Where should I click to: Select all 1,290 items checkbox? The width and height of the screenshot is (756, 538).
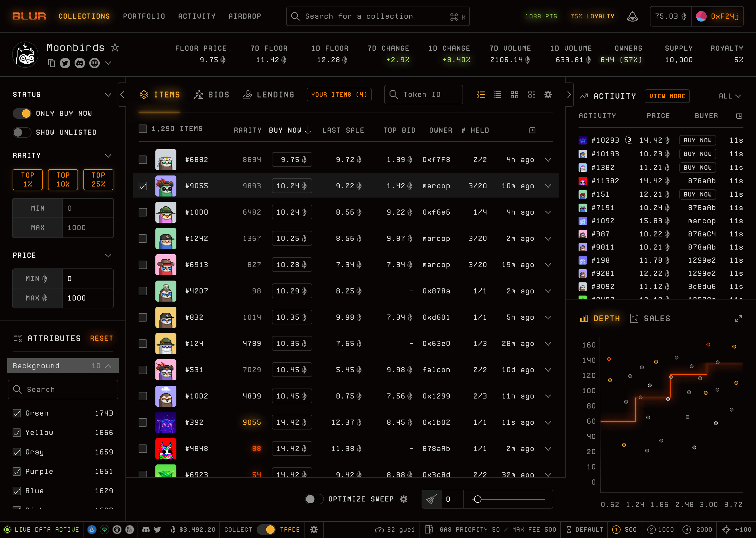(x=143, y=128)
